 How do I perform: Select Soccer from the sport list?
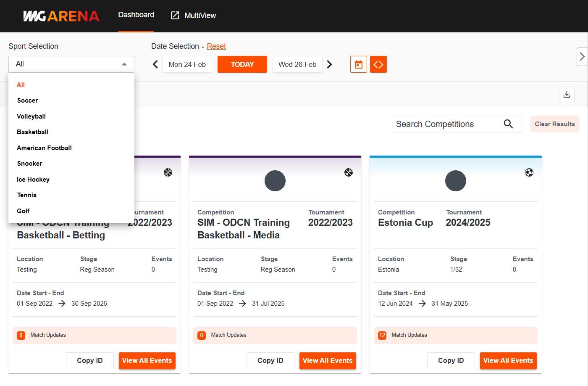pos(27,100)
